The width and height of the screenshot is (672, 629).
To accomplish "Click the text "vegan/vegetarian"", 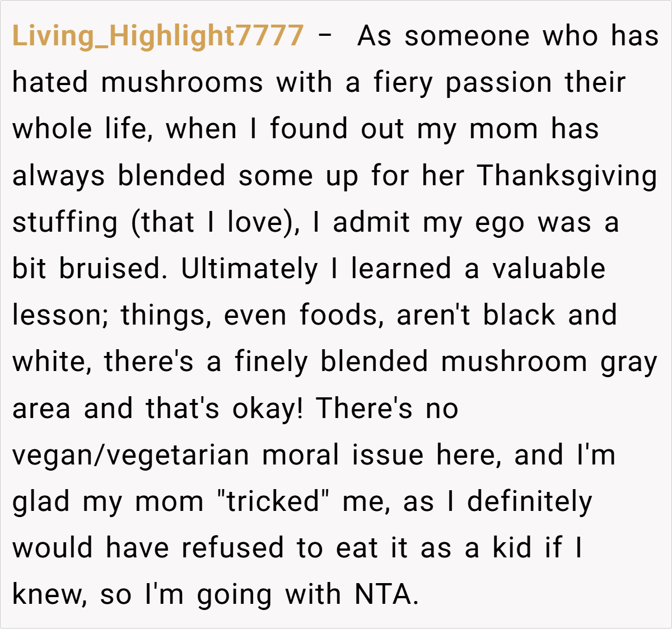I will point(130,455).
